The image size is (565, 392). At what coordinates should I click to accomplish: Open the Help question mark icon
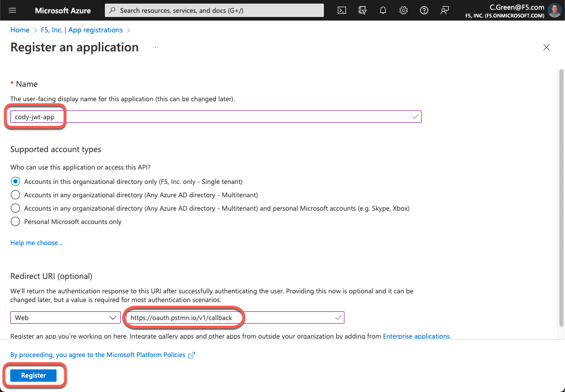click(x=424, y=10)
